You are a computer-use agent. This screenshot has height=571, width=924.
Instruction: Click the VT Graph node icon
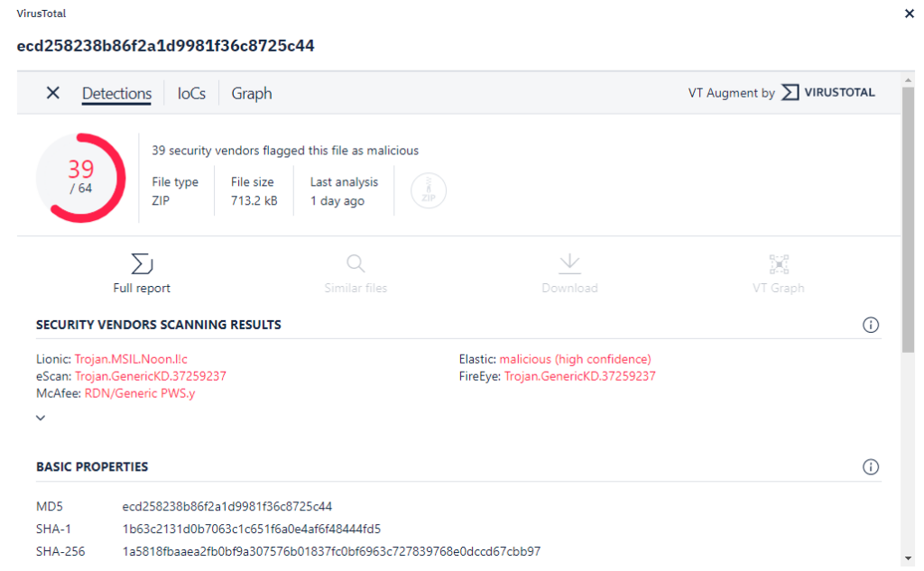click(779, 264)
